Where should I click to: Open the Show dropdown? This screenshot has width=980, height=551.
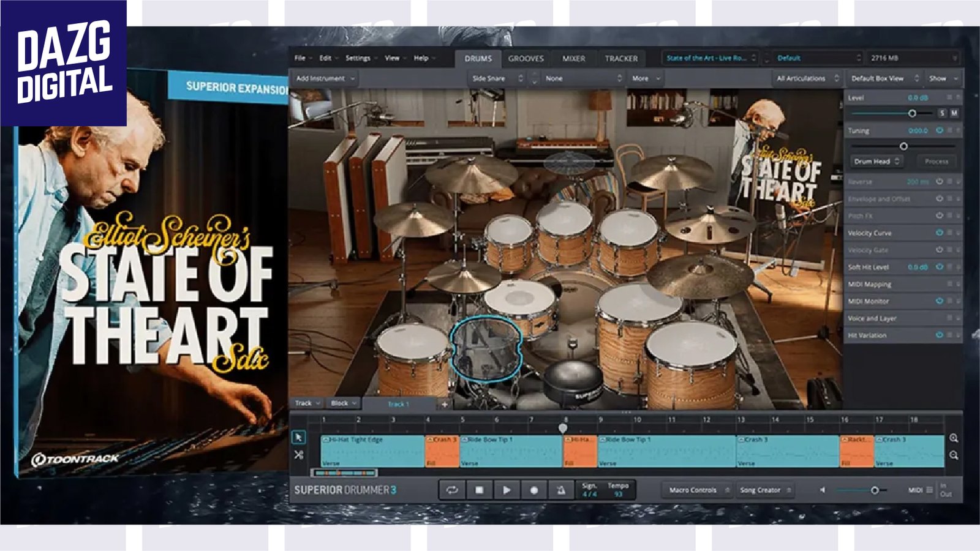tap(943, 78)
